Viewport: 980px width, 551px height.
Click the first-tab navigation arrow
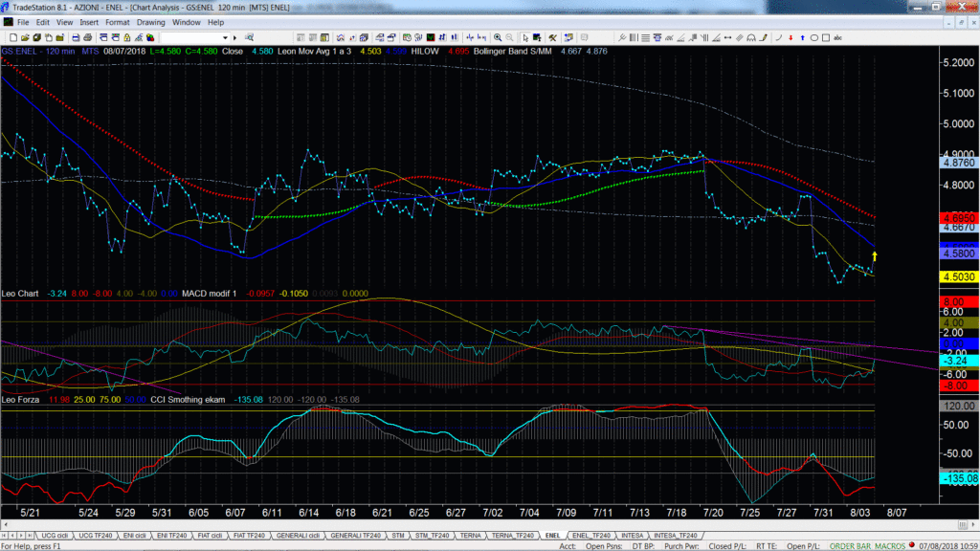(5, 536)
